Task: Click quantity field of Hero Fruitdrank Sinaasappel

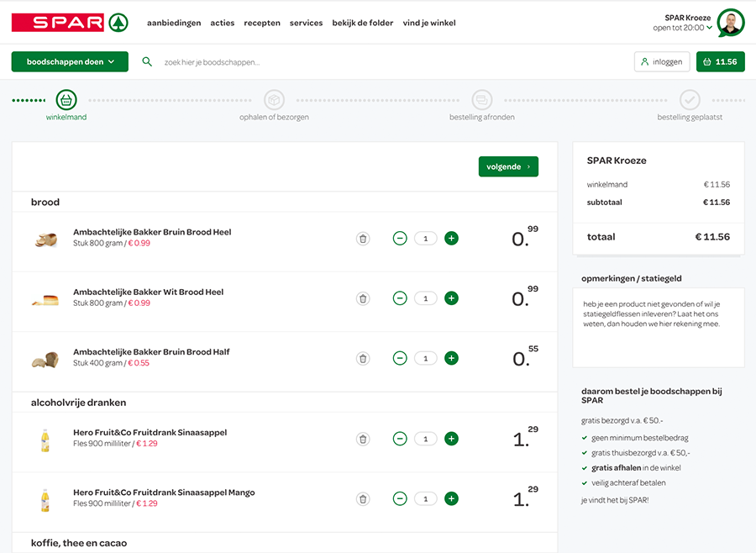Action: [426, 439]
